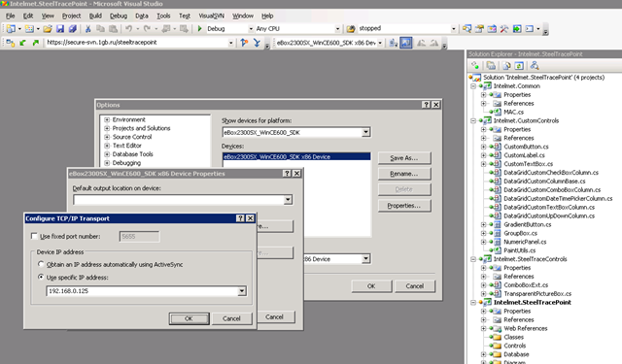The width and height of the screenshot is (622, 364).
Task: Click the Copy icon in toolbar
Action: (x=100, y=28)
